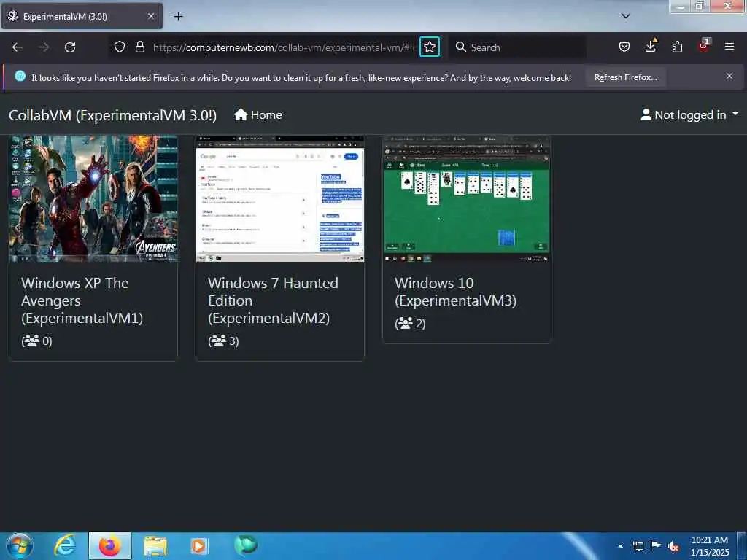Open the extensions puzzle icon
The image size is (747, 560).
pyautogui.click(x=677, y=47)
